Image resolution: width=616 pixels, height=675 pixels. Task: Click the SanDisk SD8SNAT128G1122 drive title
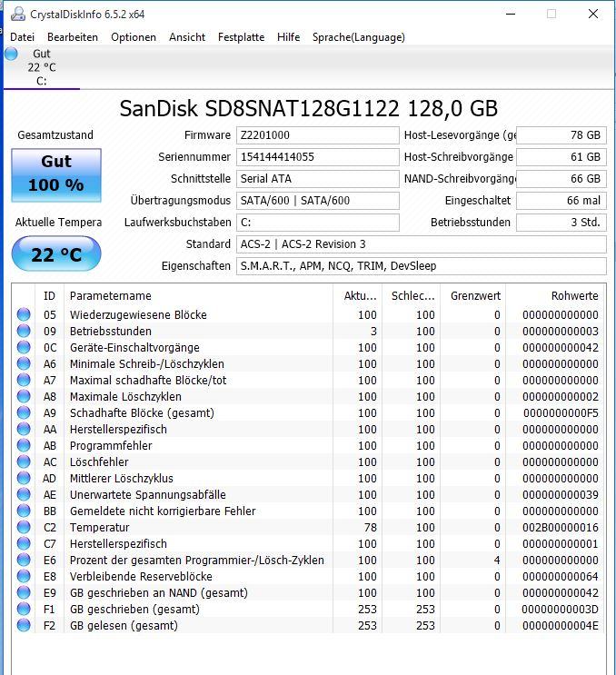[309, 108]
